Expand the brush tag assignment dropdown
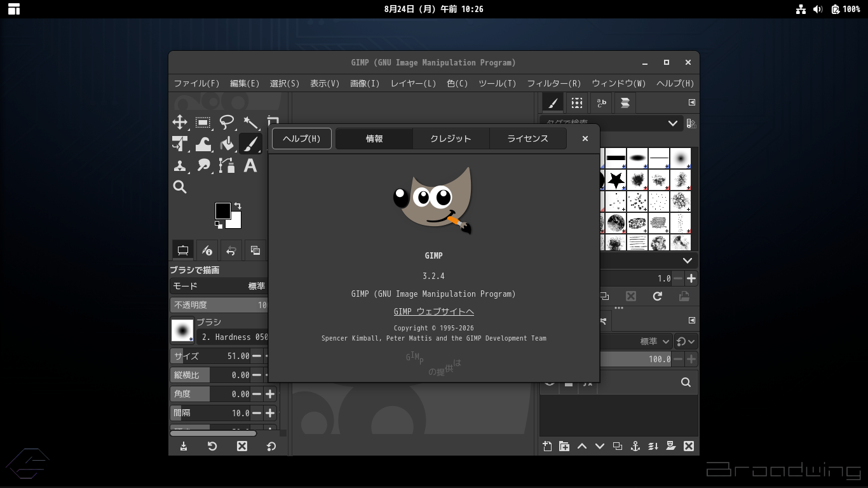This screenshot has height=488, width=868. [x=688, y=261]
